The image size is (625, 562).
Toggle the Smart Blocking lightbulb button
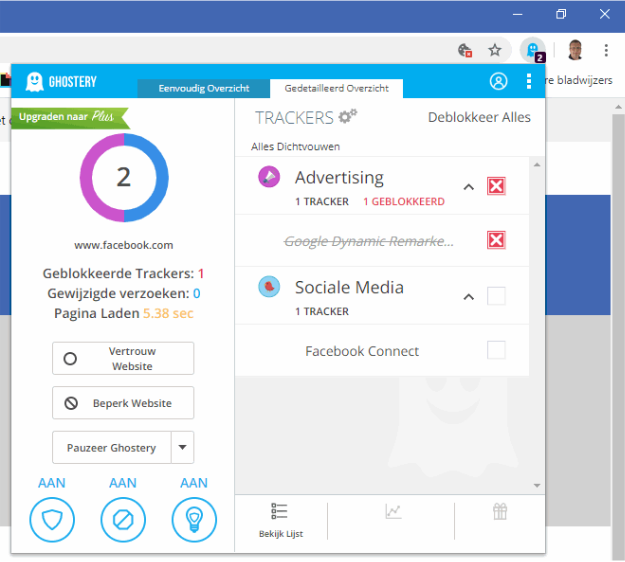(194, 520)
